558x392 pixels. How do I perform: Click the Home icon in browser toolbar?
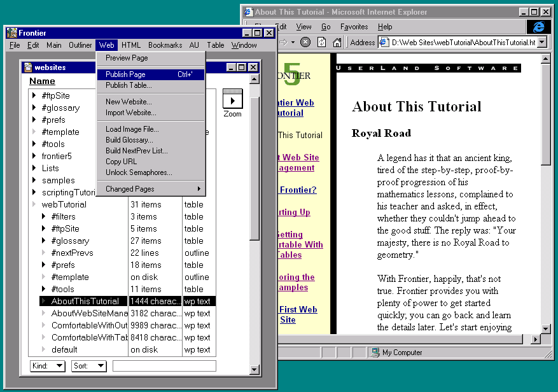point(337,42)
